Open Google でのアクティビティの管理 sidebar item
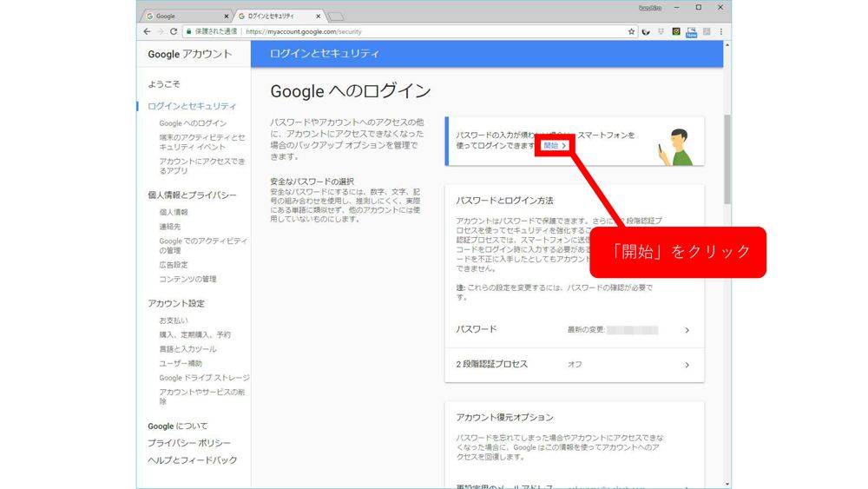 point(203,245)
